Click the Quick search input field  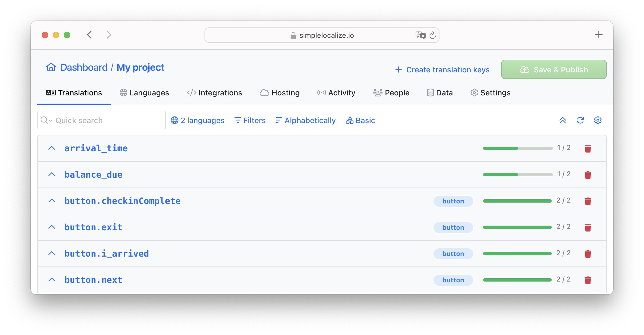coord(102,120)
